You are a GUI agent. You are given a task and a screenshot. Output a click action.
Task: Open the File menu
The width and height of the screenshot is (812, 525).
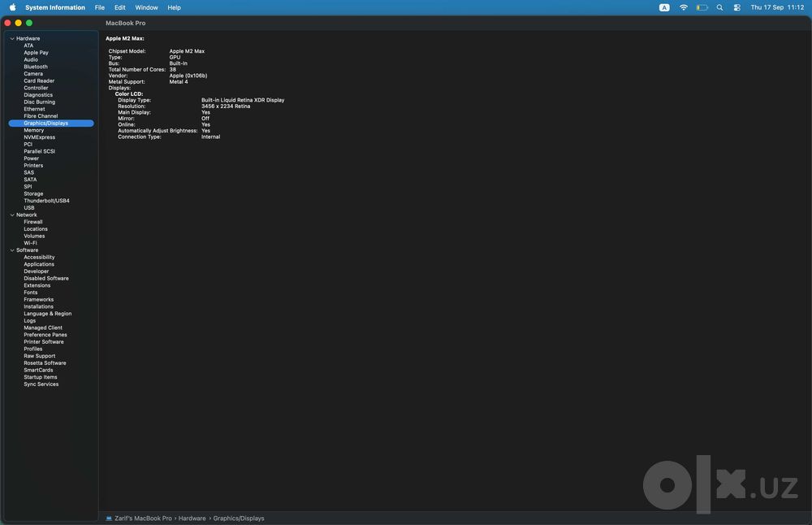[99, 7]
